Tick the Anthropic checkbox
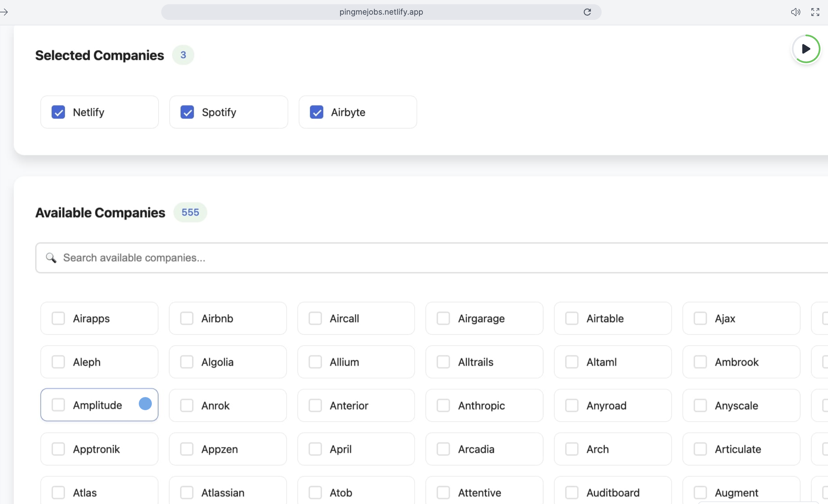Image resolution: width=828 pixels, height=504 pixels. pos(443,406)
